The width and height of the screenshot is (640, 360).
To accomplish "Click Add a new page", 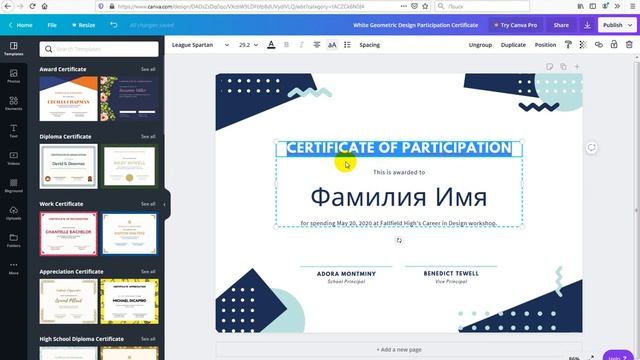I will 399,350.
